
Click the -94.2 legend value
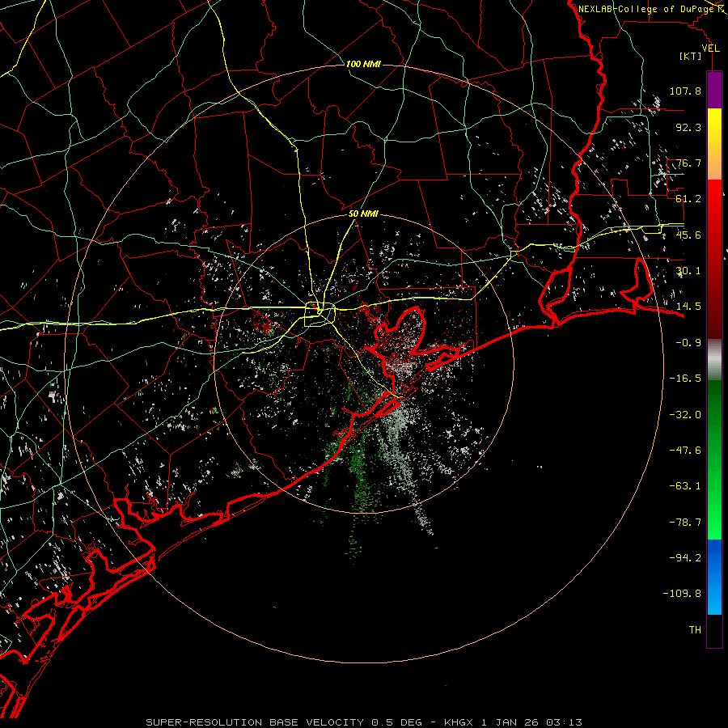coord(685,557)
